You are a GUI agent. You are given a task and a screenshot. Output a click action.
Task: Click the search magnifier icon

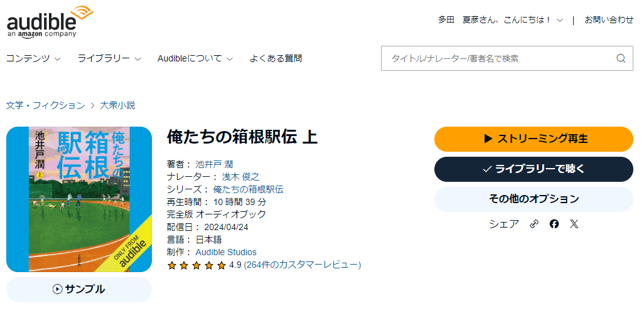(621, 58)
